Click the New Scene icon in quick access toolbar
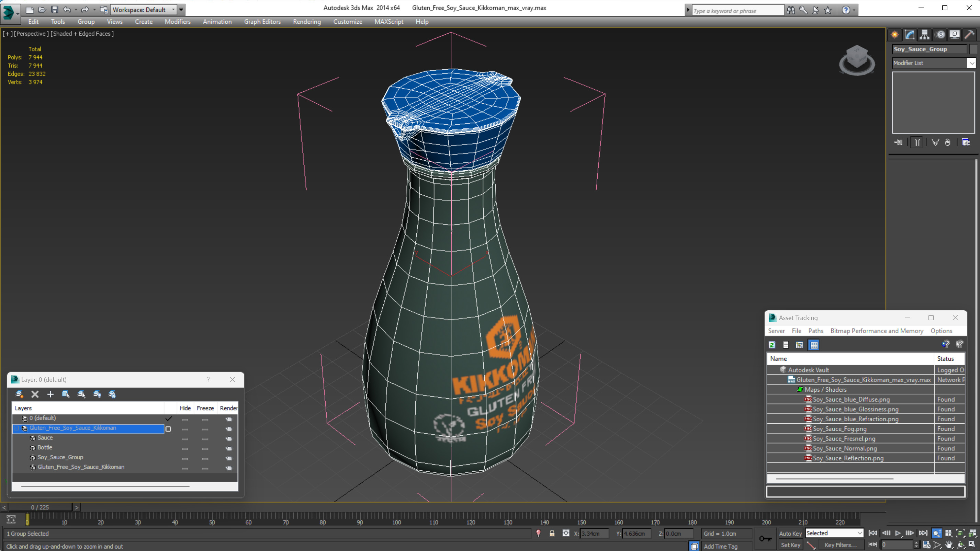Image resolution: width=980 pixels, height=551 pixels. click(x=29, y=10)
